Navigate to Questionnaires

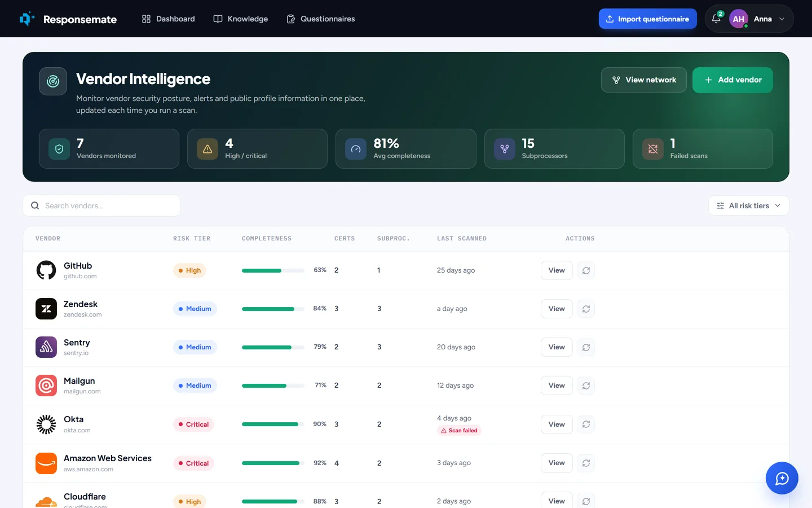pos(321,19)
